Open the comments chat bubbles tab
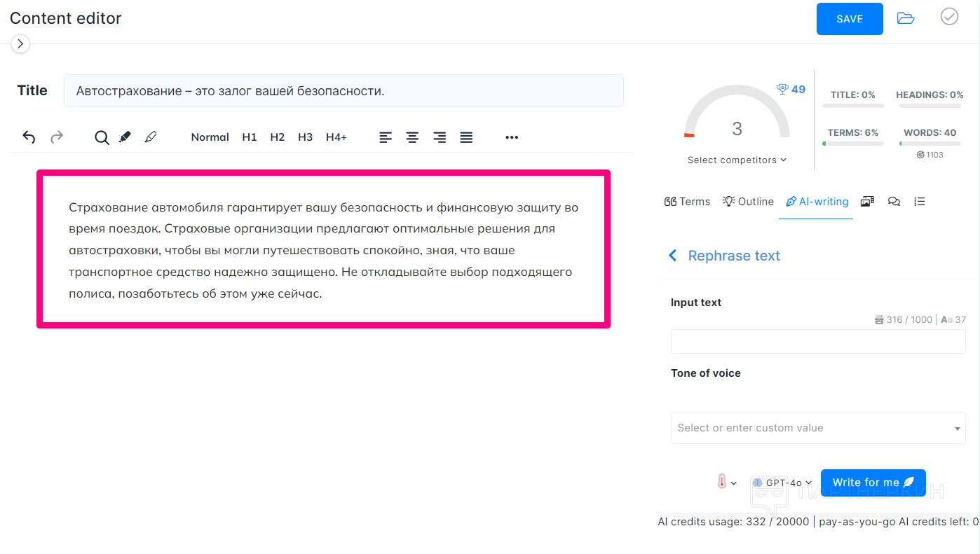980x554 pixels. pos(894,202)
